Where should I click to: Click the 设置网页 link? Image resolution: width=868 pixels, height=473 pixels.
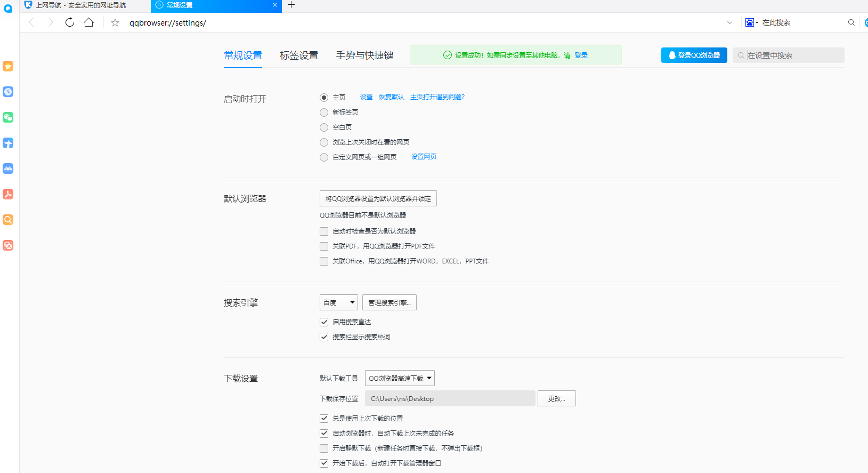[424, 157]
